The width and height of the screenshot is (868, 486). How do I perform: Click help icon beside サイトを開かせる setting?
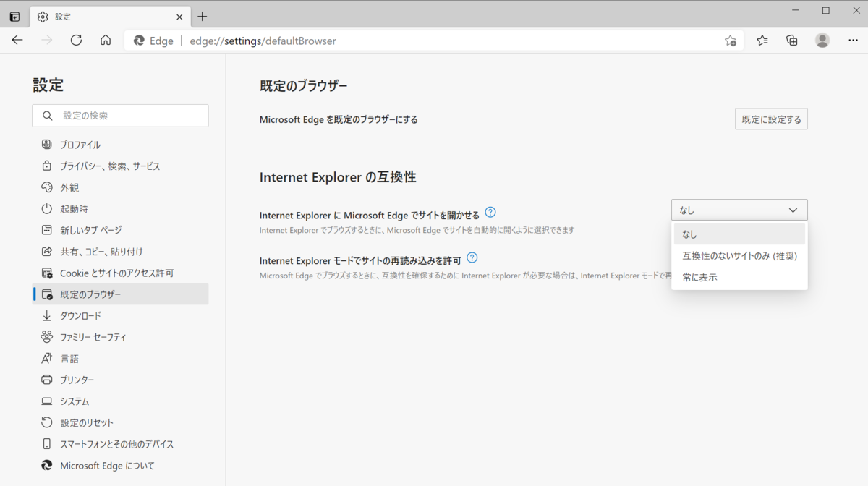490,213
